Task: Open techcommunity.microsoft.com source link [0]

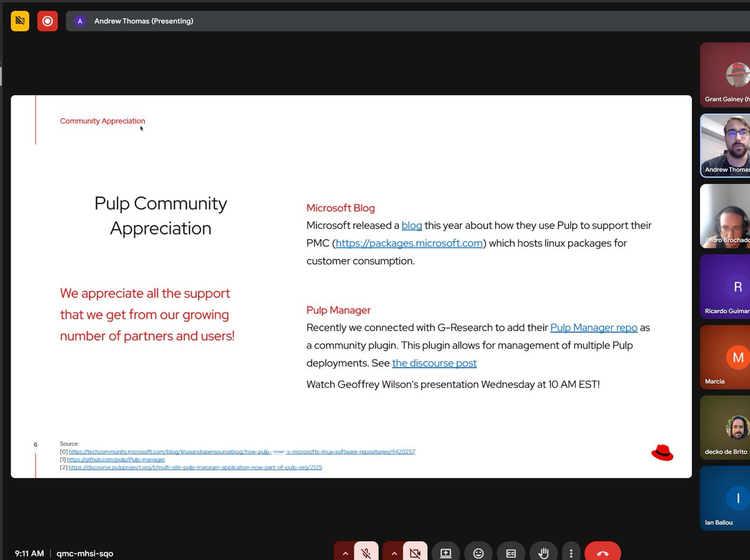Action: (x=242, y=451)
